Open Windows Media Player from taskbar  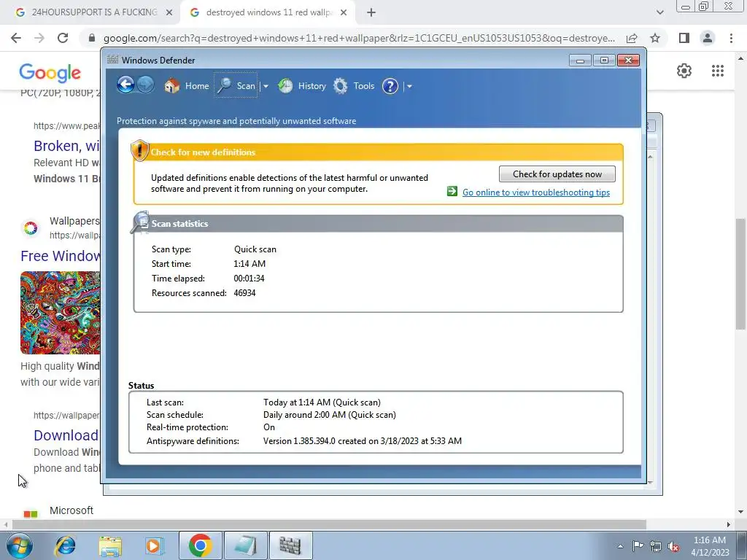[154, 545]
